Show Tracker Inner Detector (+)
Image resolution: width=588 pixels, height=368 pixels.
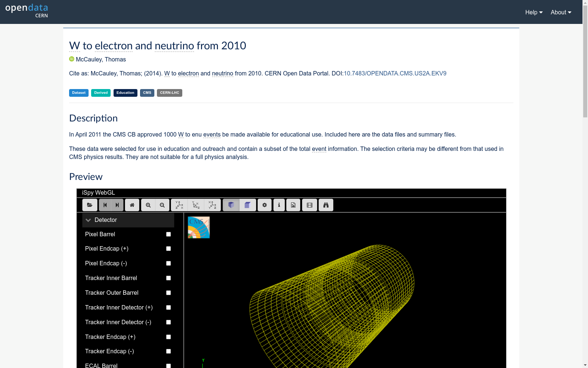click(x=168, y=308)
